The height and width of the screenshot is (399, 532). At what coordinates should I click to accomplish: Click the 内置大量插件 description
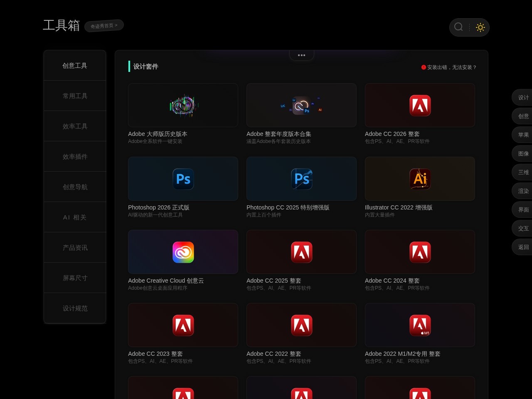pos(380,215)
